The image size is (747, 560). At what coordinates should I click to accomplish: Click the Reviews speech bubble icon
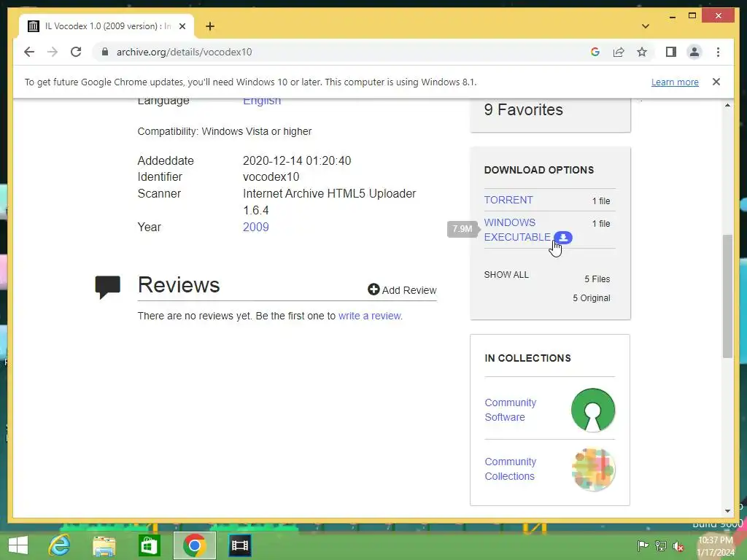pyautogui.click(x=108, y=287)
